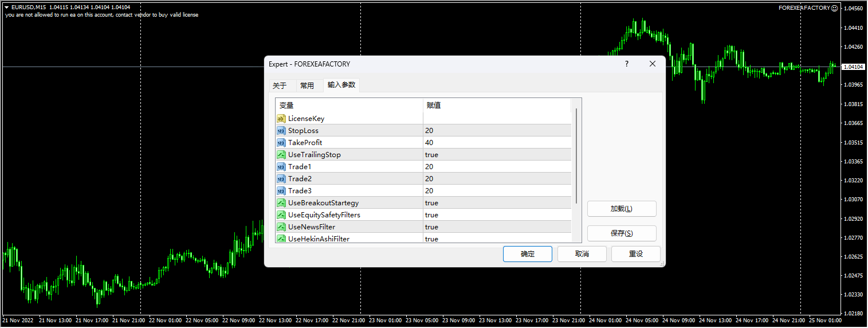The width and height of the screenshot is (868, 328).
Task: Click the UseBreakoutStartegy true value
Action: 431,203
